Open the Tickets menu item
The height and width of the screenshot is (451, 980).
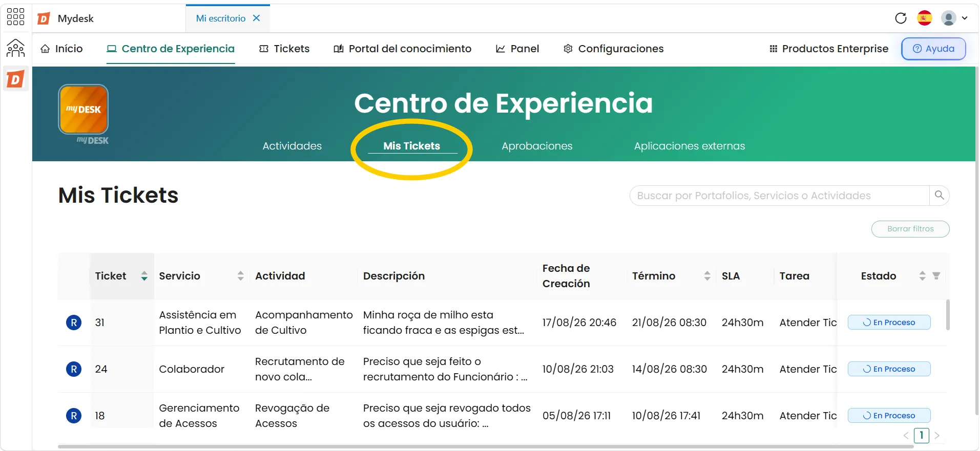(284, 49)
